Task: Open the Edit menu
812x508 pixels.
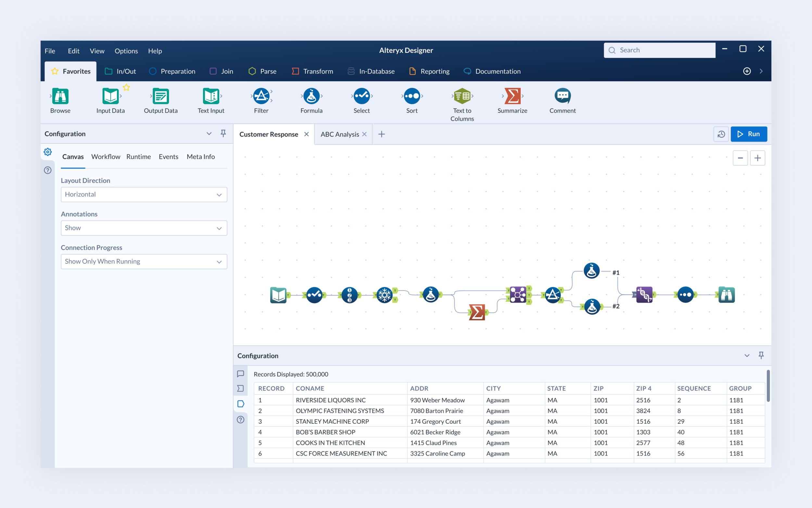Action: [x=73, y=51]
